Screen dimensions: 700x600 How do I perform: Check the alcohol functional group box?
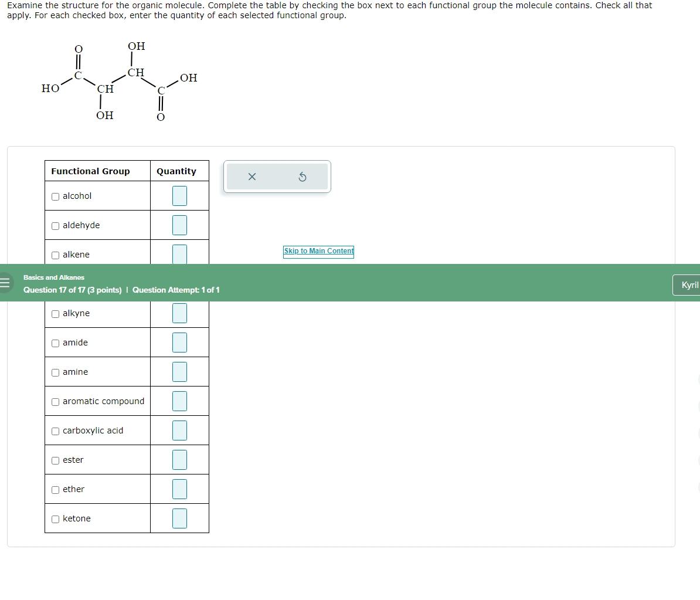coord(55,196)
